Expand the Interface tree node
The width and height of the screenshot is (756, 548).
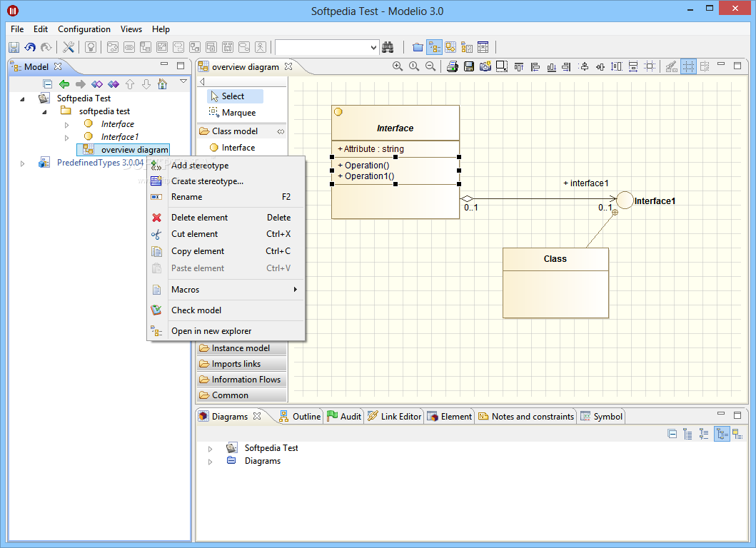(66, 125)
